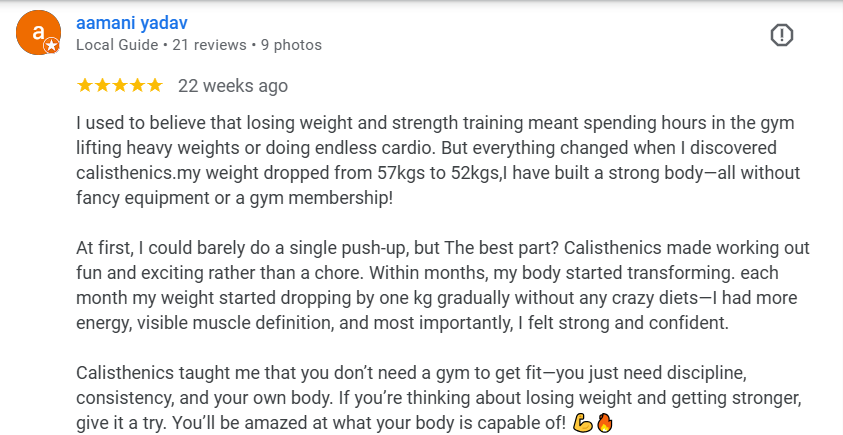Click the 'Local Guide' label
The image size is (843, 435).
(116, 45)
